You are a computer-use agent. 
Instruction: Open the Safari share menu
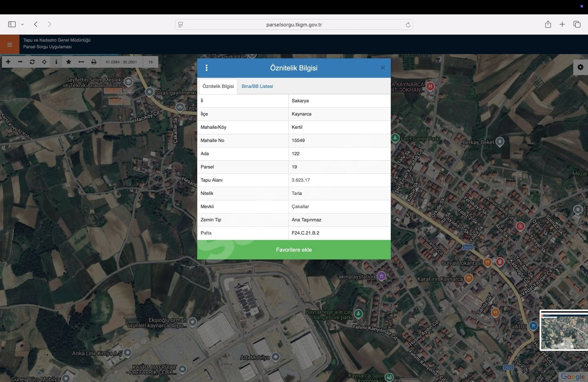[x=548, y=24]
